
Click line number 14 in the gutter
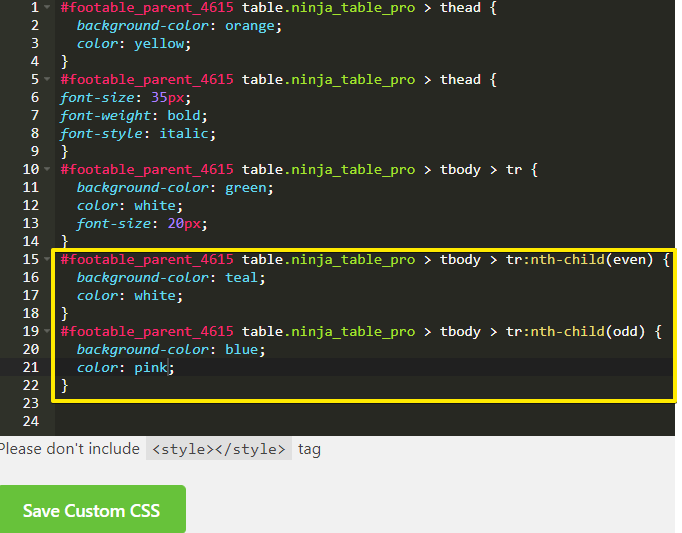[30, 241]
